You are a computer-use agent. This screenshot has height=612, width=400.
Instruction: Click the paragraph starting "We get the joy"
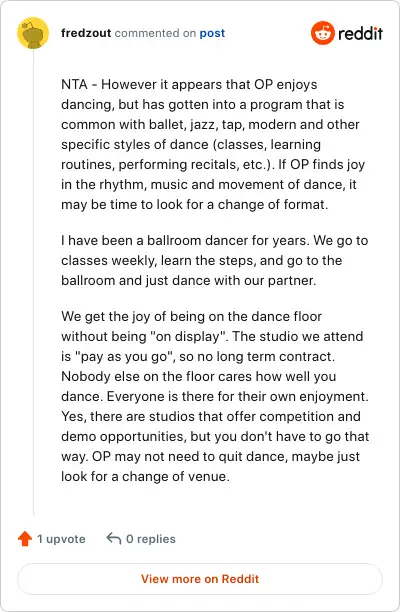tap(215, 396)
